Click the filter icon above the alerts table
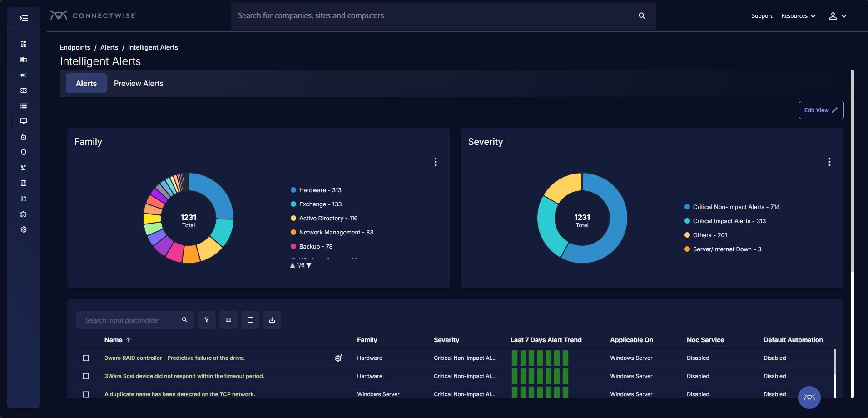Viewport: 868px width, 418px height. coord(207,320)
